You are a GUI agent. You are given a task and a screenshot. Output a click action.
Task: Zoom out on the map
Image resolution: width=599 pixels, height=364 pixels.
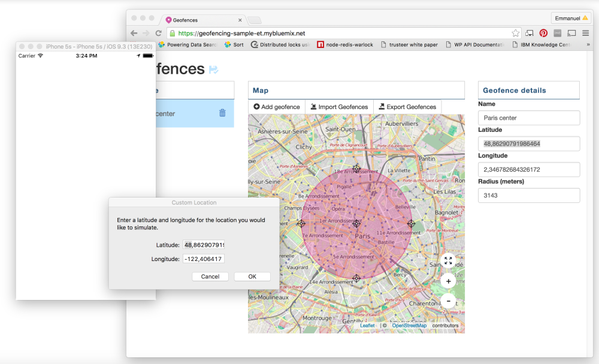[x=448, y=301]
